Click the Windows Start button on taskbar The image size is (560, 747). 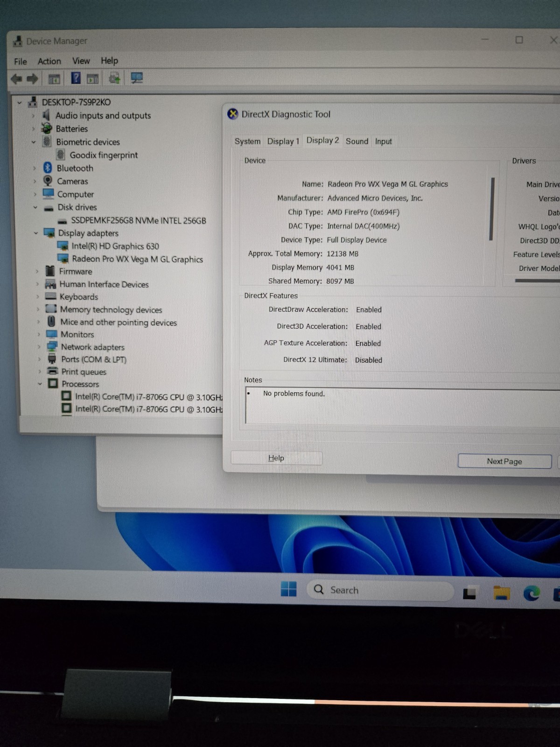[x=288, y=589]
